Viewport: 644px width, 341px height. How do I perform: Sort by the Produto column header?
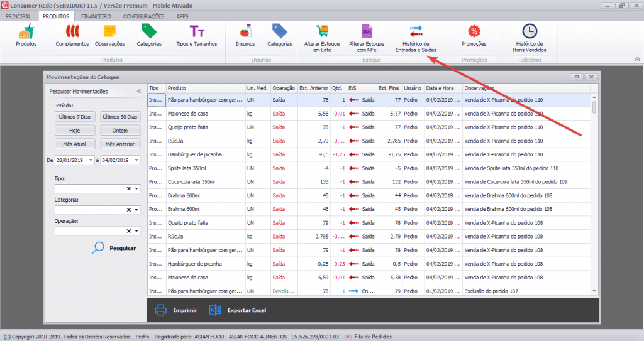point(206,88)
